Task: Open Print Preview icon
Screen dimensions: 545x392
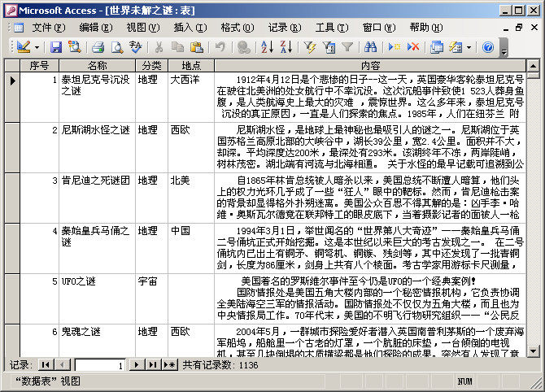Action: click(x=117, y=47)
